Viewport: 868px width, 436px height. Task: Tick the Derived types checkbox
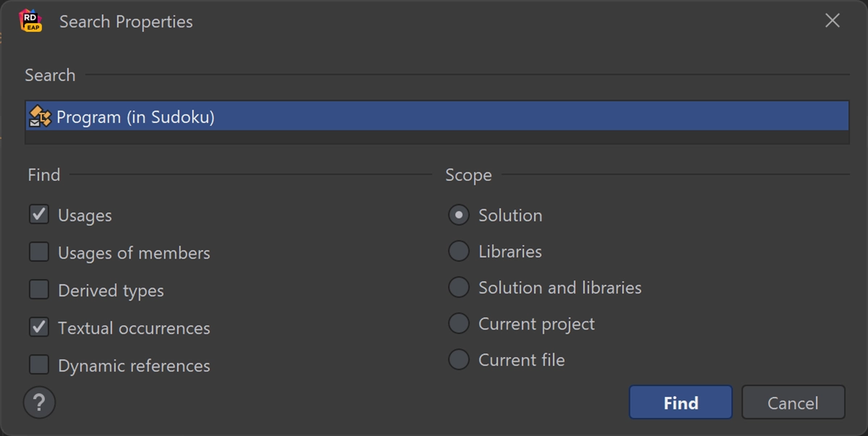tap(39, 290)
